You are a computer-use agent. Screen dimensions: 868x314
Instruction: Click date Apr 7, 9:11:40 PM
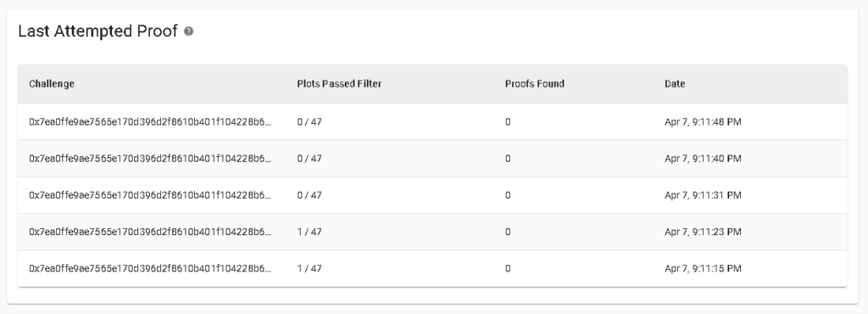click(703, 159)
